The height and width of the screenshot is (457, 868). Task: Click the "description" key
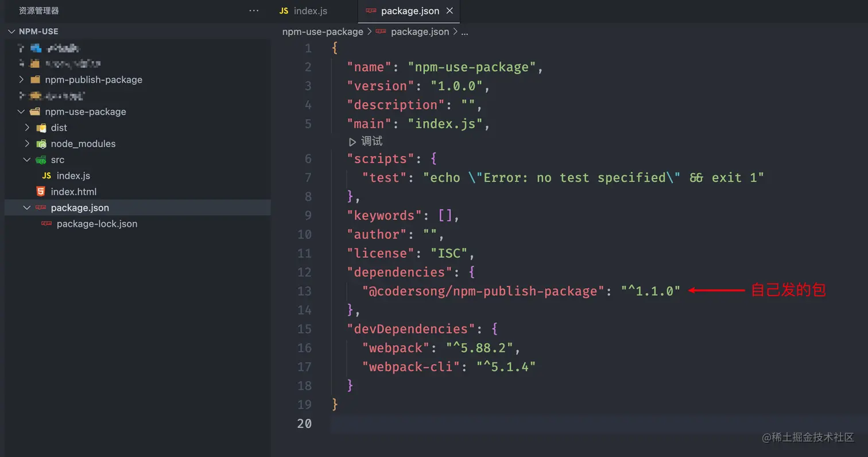396,105
